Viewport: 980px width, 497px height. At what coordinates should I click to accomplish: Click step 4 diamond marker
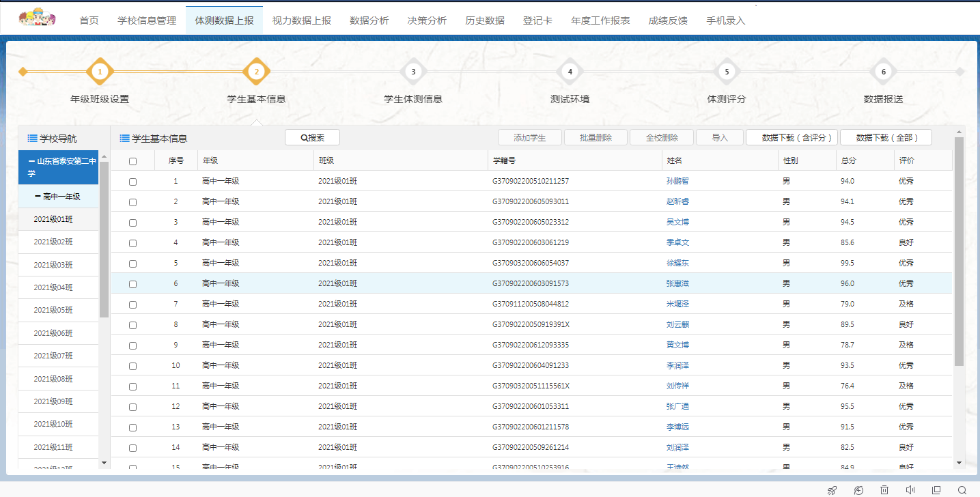click(x=570, y=72)
